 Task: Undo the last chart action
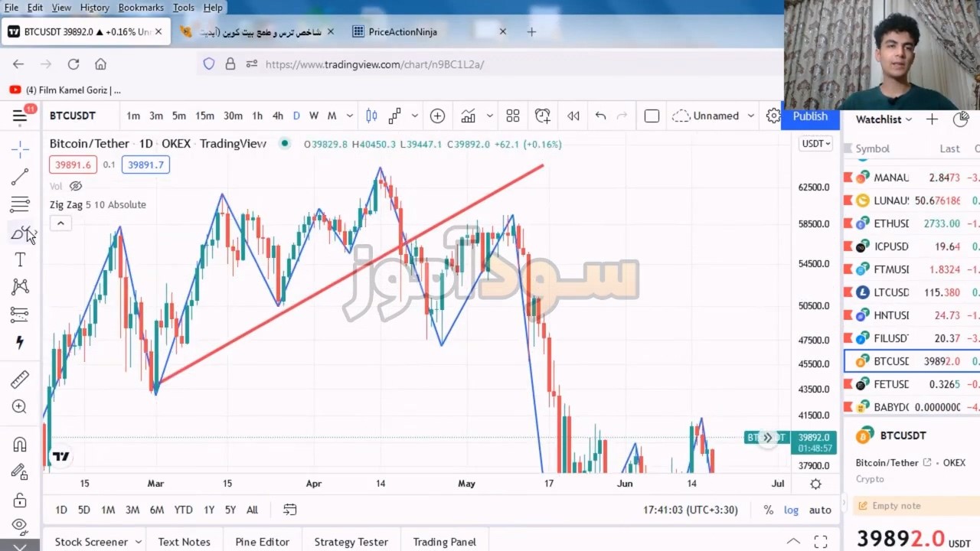coord(601,116)
